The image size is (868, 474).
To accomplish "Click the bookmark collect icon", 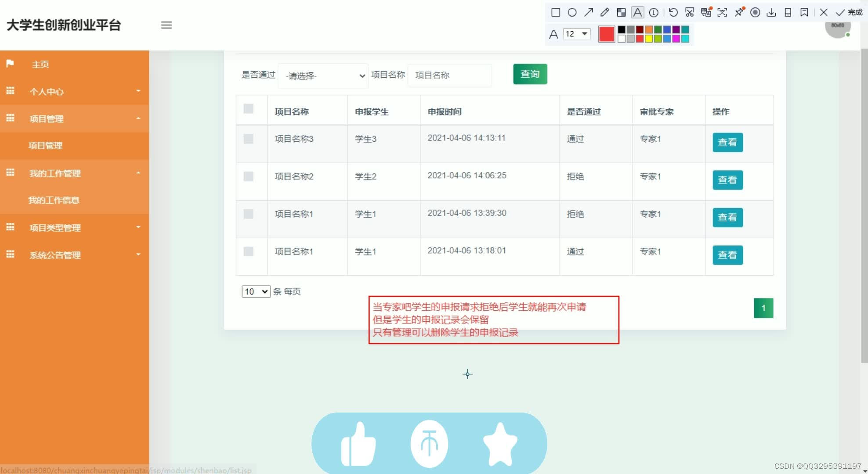I will pyautogui.click(x=804, y=12).
